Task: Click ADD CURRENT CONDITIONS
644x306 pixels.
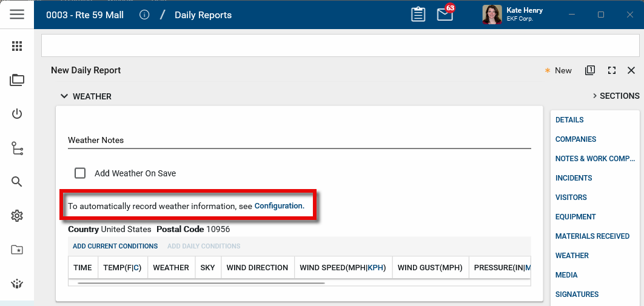Action: click(115, 246)
